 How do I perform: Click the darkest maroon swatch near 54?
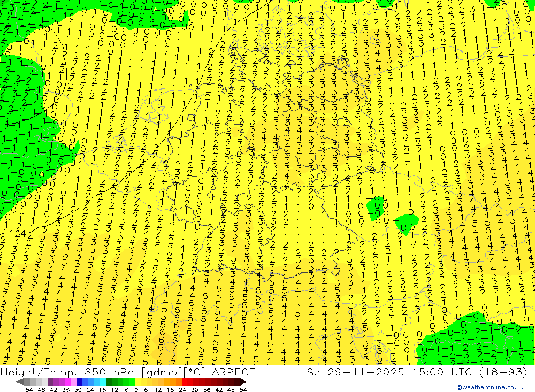[x=237, y=381]
